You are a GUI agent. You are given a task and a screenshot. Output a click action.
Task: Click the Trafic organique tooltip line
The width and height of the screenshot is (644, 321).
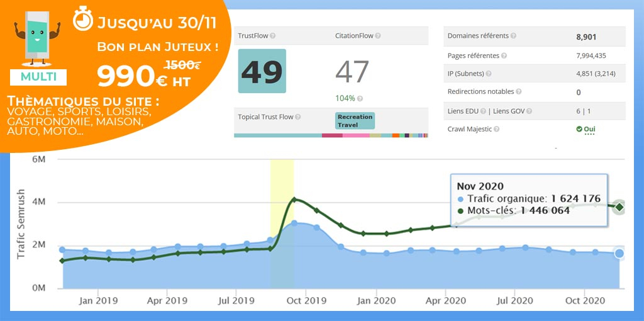[x=528, y=198]
